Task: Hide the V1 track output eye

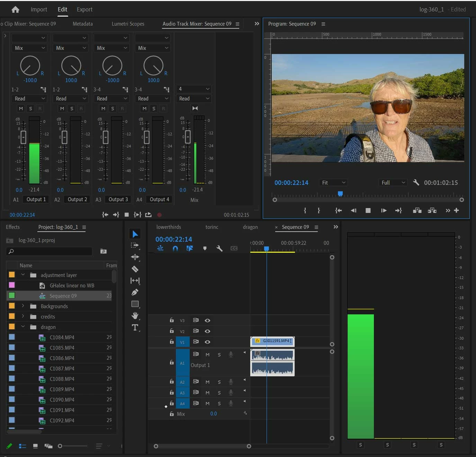Action: click(x=207, y=342)
